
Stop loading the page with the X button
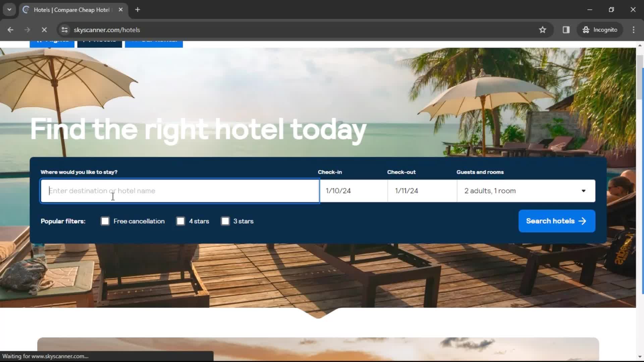tap(44, 30)
